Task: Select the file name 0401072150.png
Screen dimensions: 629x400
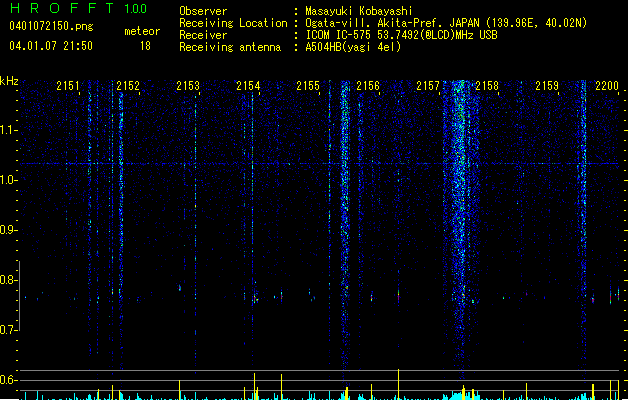Action: (x=51, y=26)
